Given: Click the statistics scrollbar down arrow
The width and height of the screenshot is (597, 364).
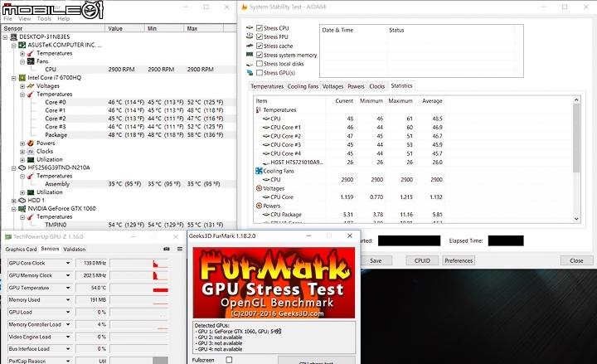Looking at the screenshot, I should coord(576,219).
